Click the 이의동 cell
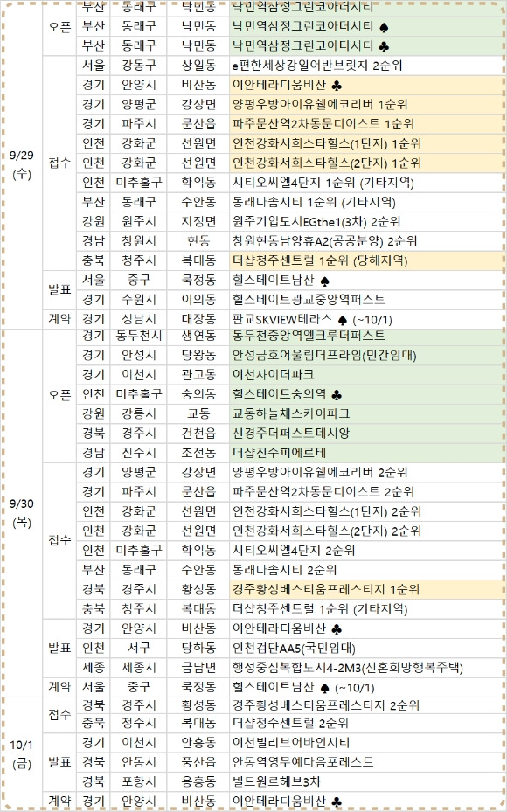Image resolution: width=507 pixels, height=812 pixels. coord(198,300)
